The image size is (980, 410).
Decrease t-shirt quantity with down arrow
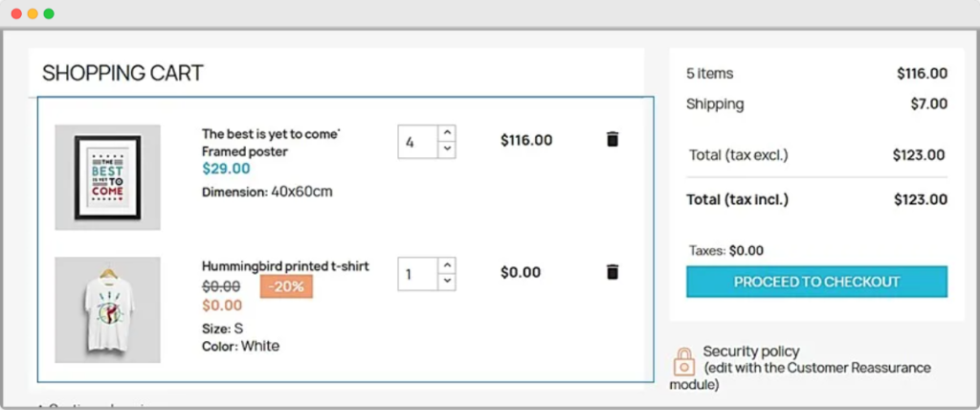pyautogui.click(x=447, y=282)
